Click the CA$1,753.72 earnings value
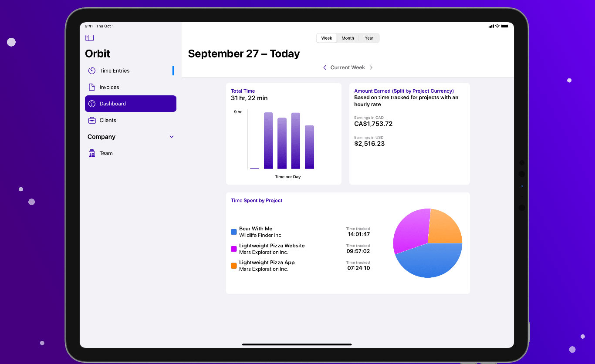The image size is (595, 364). pyautogui.click(x=373, y=124)
